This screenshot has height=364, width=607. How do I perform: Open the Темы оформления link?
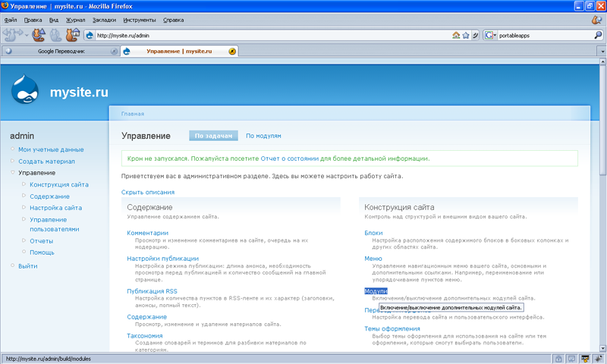click(392, 329)
